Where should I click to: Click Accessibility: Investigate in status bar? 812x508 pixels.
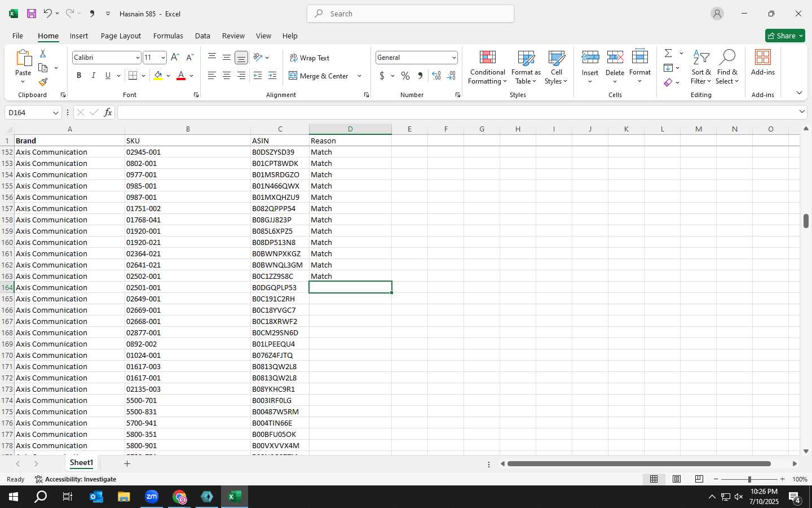pyautogui.click(x=76, y=479)
